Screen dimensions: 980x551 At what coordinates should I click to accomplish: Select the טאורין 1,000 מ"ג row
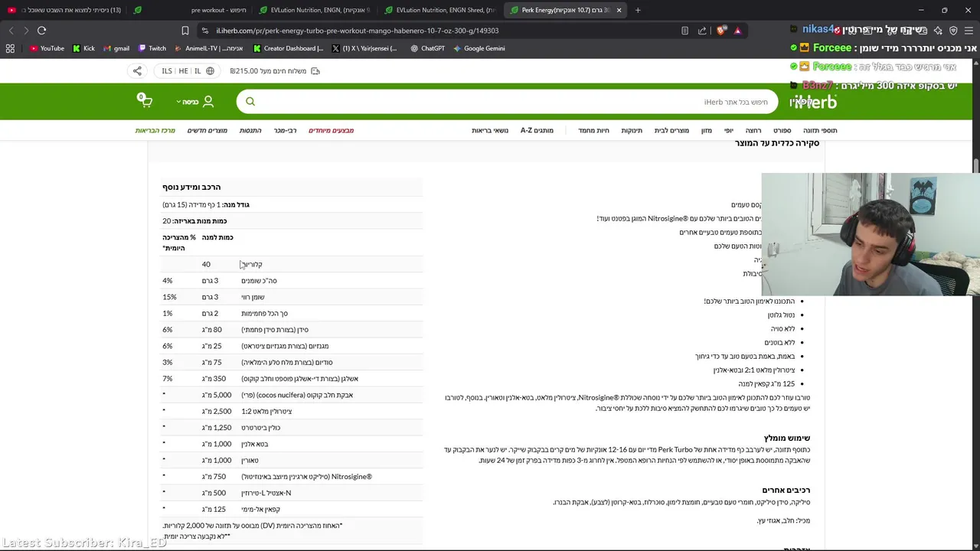click(x=292, y=461)
